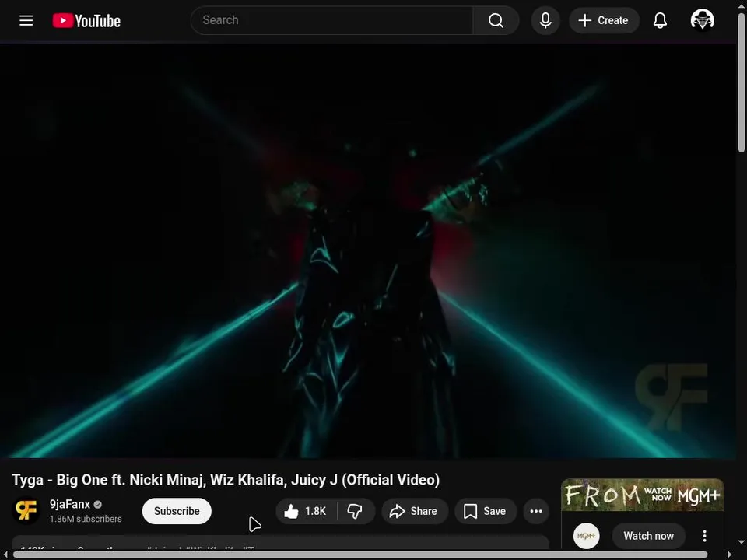The image size is (747, 560).
Task: Visit the 9jaFanx channel name link
Action: 69,504
